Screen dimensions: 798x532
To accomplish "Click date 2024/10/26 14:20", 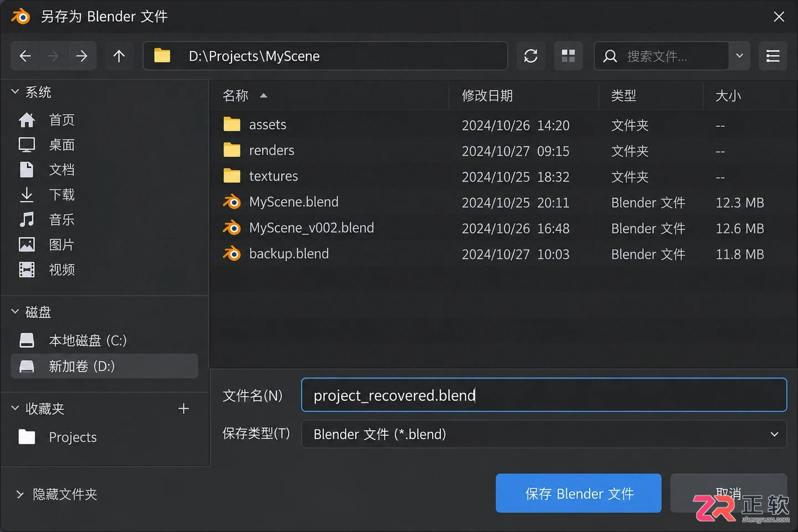I will 515,125.
